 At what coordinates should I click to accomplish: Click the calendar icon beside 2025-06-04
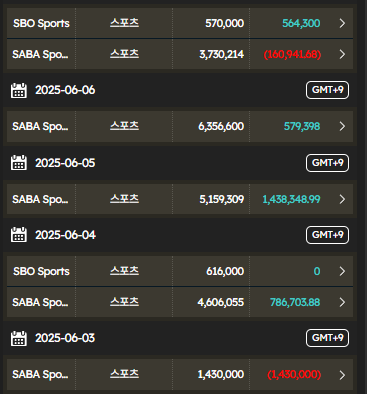click(19, 235)
